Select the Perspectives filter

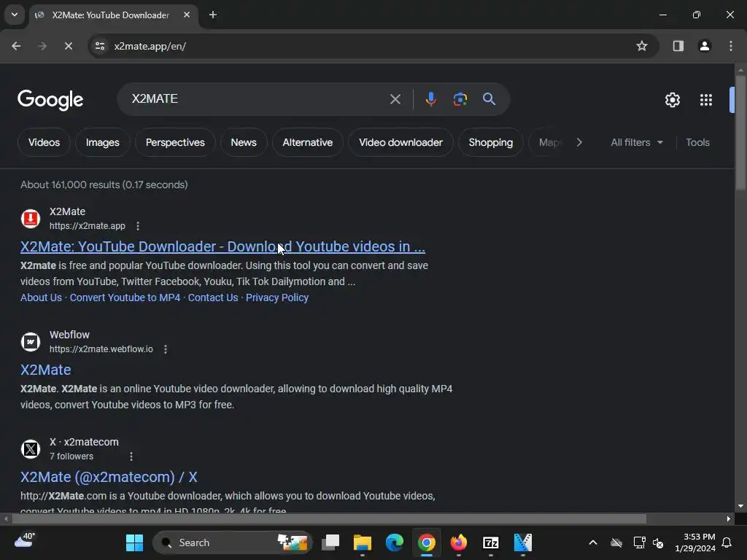[x=175, y=142]
